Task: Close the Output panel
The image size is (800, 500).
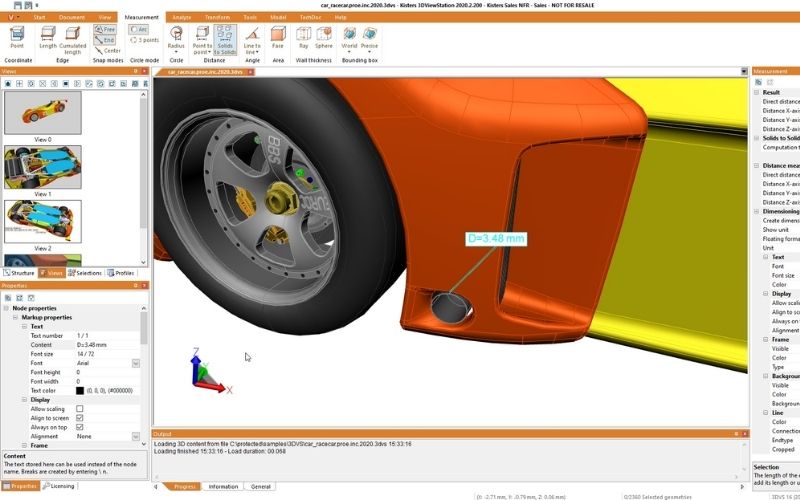Action: point(745,434)
